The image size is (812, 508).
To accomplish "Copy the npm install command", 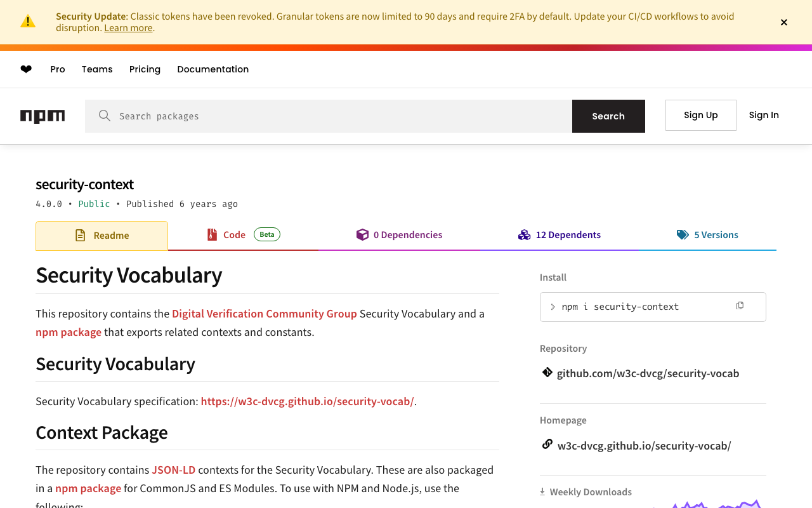I will click(x=740, y=306).
